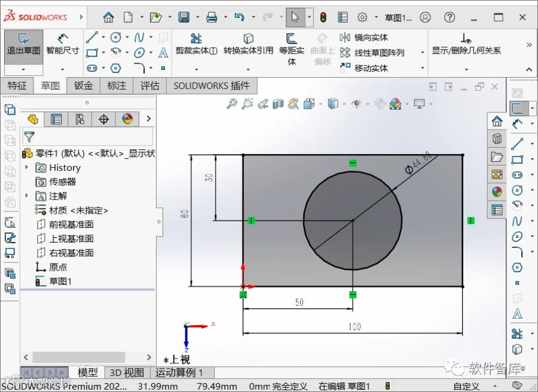This screenshot has width=538, height=392.
Task: Select the Sketch Fillet tool in the ribbon
Action: pyautogui.click(x=139, y=68)
